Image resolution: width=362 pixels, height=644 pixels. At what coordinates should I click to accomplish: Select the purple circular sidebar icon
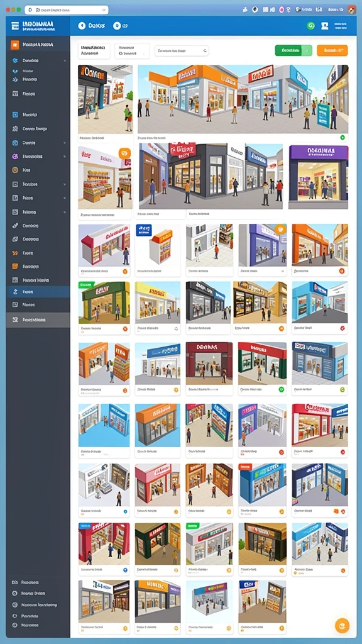[x=15, y=156]
